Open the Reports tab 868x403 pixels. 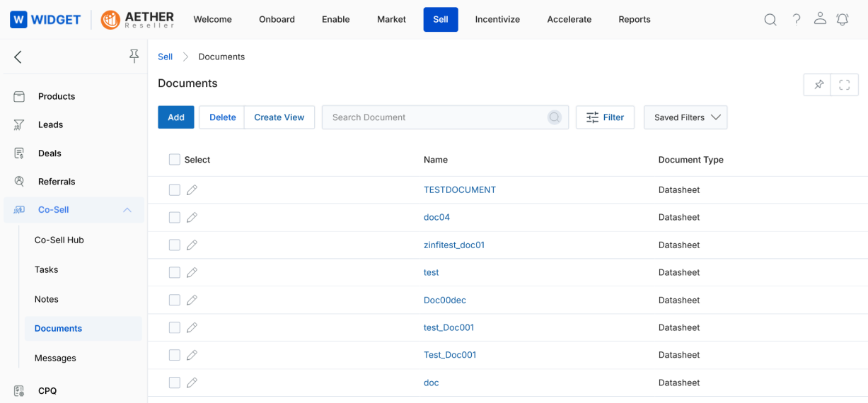coord(635,19)
